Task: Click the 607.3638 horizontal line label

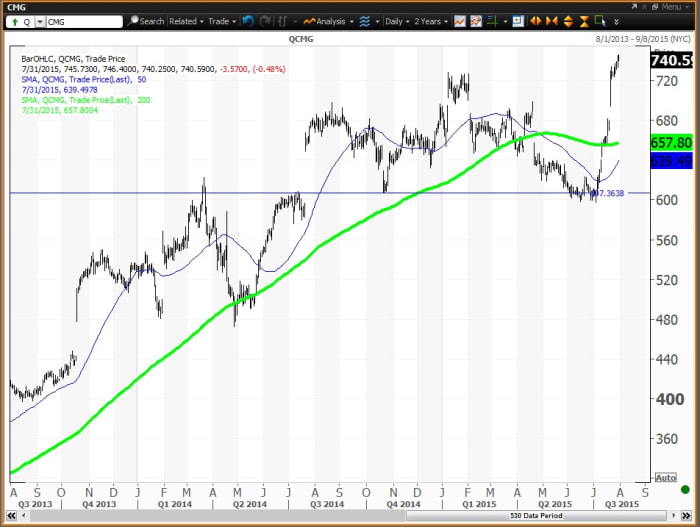Action: tap(607, 193)
